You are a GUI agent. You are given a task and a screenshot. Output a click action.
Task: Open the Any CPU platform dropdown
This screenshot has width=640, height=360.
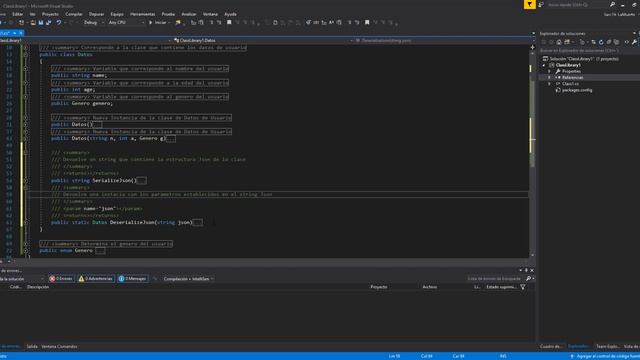click(126, 22)
